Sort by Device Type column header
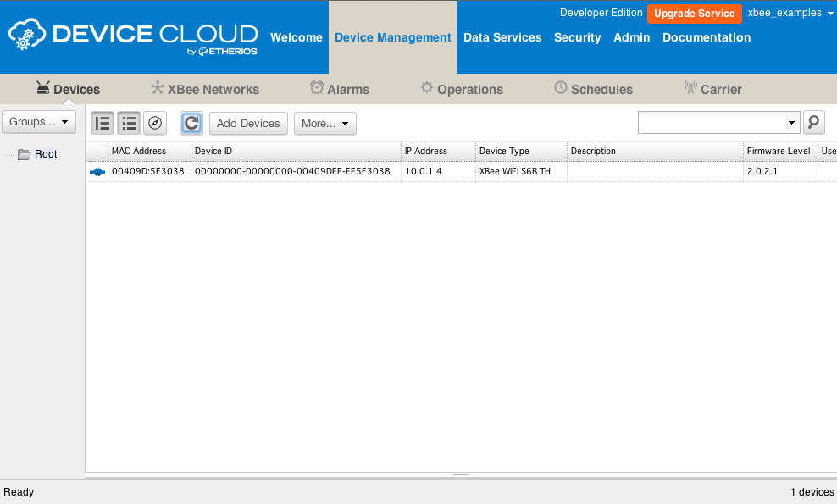The image size is (837, 504). (x=521, y=151)
